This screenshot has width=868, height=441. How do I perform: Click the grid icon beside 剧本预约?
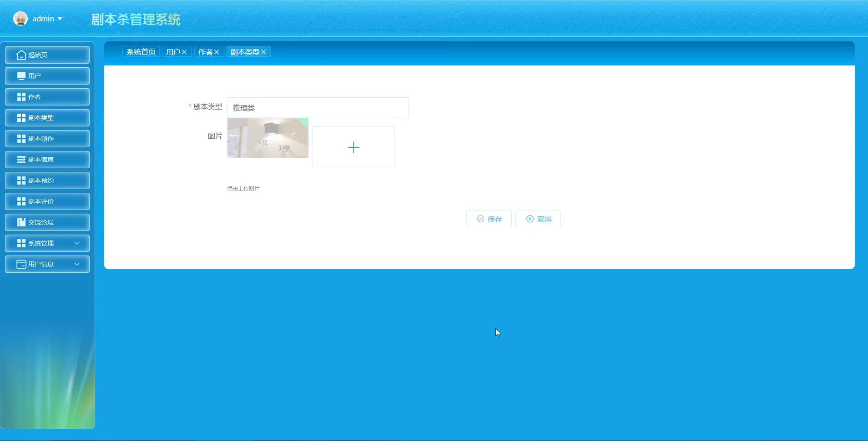point(21,180)
